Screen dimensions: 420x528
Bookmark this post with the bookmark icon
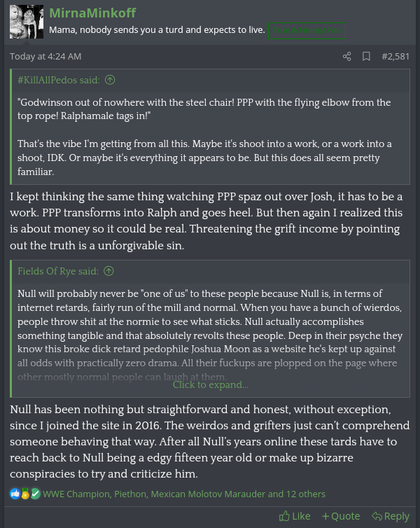[366, 56]
